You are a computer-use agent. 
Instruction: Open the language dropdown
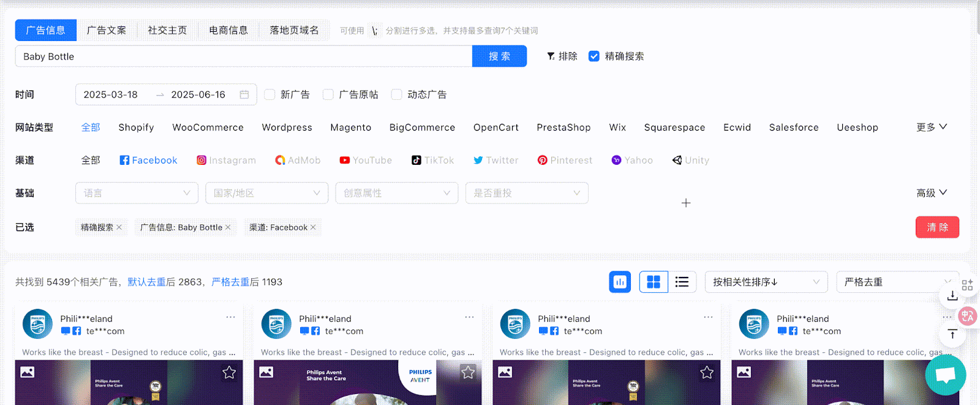pyautogui.click(x=137, y=193)
